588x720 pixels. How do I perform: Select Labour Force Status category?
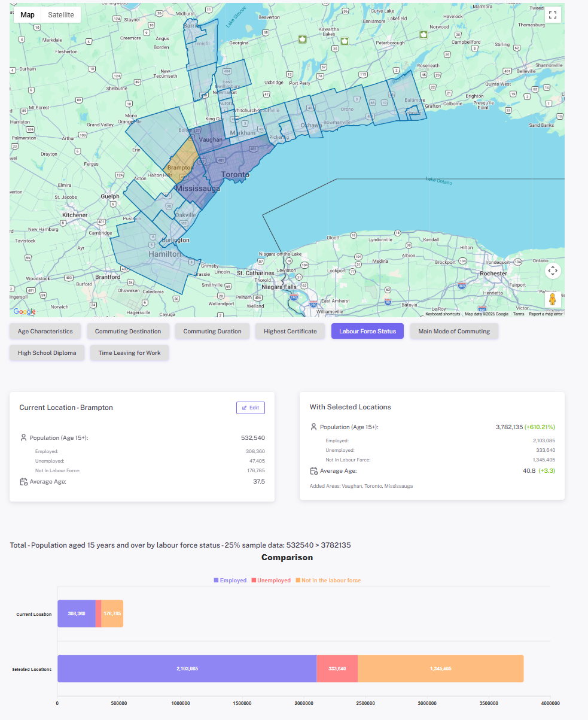pos(367,331)
